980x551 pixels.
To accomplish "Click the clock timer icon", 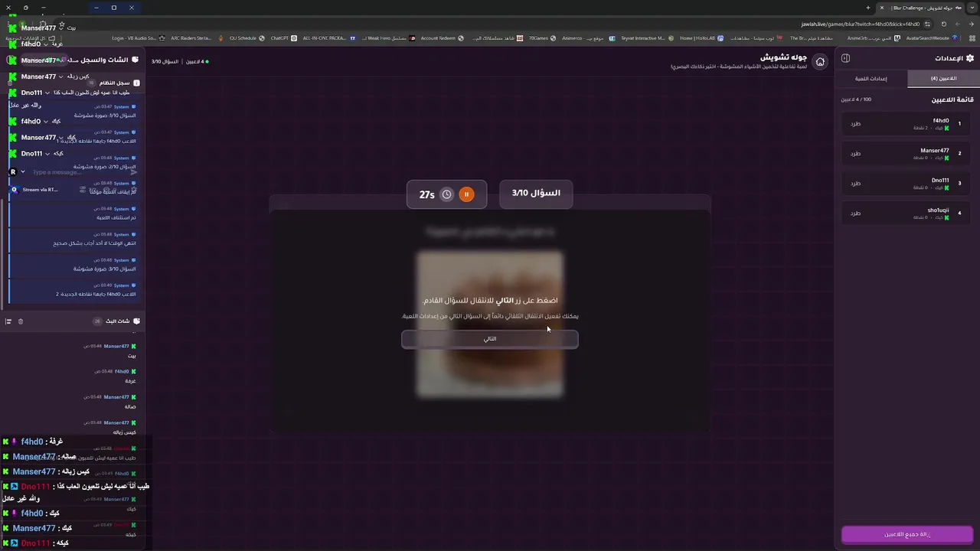I will click(446, 194).
